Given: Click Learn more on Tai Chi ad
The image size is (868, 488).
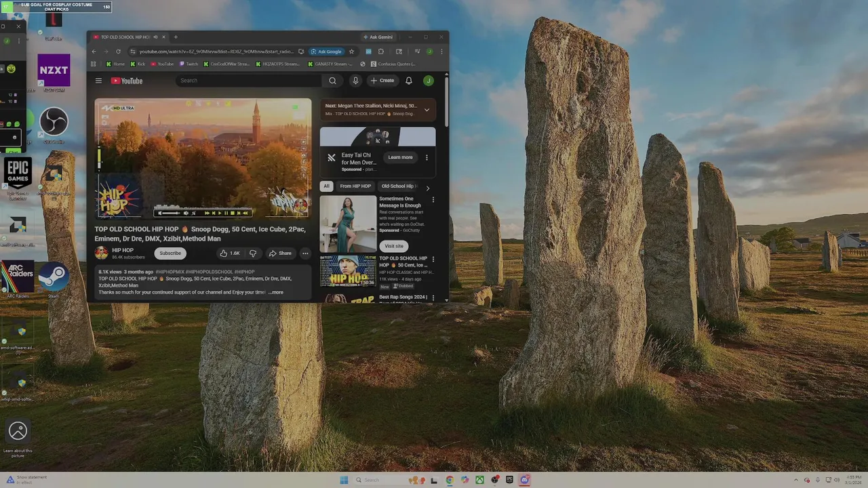Looking at the screenshot, I should click(x=400, y=157).
